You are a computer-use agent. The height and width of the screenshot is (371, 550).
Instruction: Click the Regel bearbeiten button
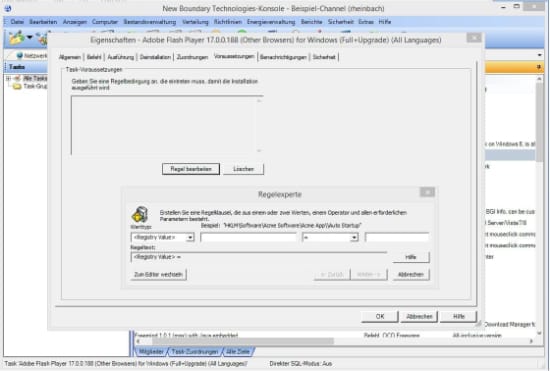pos(191,169)
